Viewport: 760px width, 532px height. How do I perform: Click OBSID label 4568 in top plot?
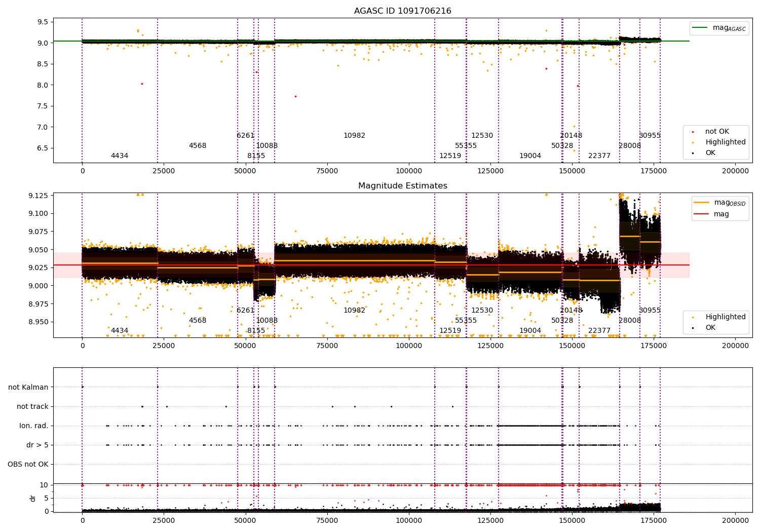(198, 146)
